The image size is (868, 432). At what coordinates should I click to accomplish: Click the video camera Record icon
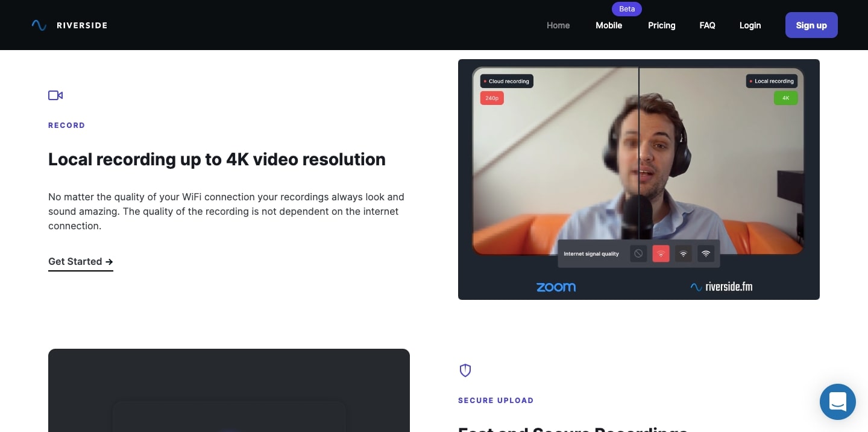coord(55,95)
